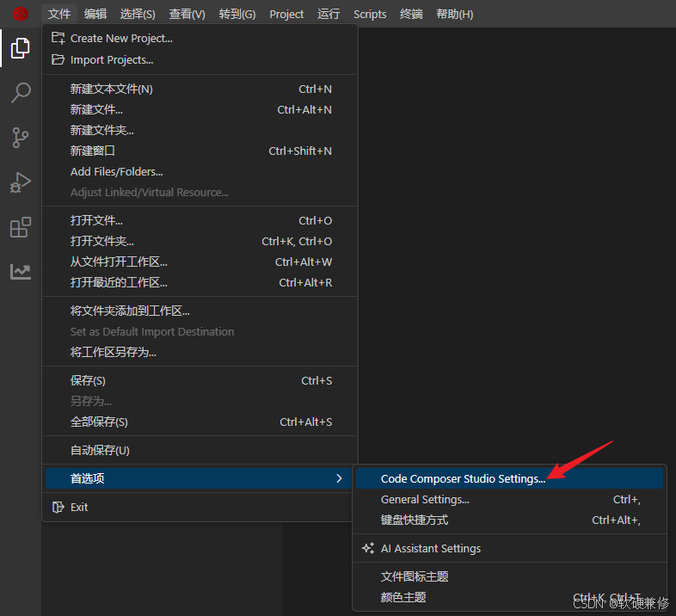The width and height of the screenshot is (676, 616).
Task: Expand the 首选项 submenu arrow
Action: (x=340, y=478)
